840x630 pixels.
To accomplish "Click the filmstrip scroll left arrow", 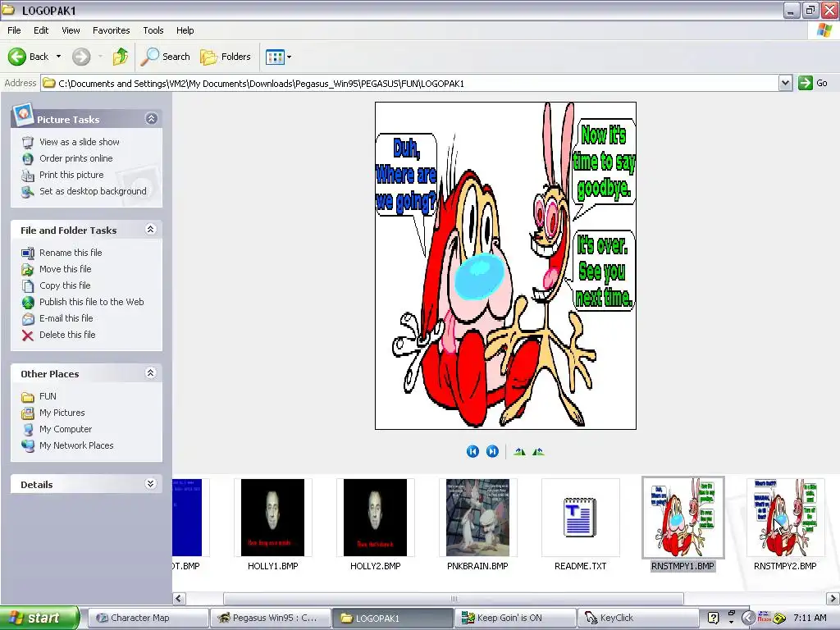I will click(179, 598).
